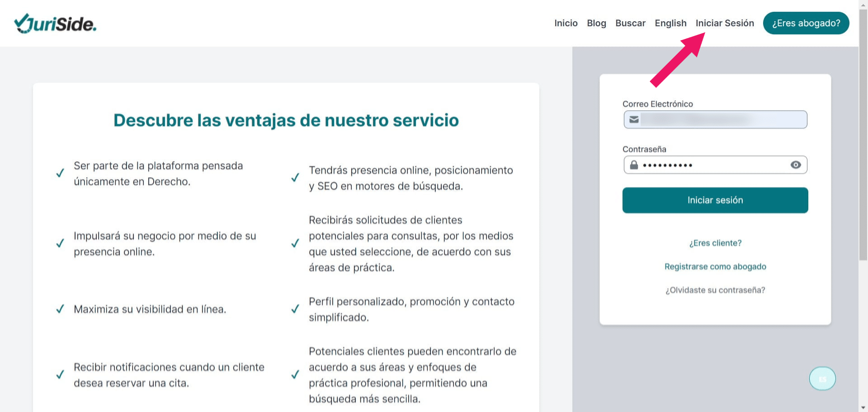Viewport: 868px width, 412px height.
Task: Click the checkmark beside 'Maximiza su visibilidad'
Action: [x=60, y=309]
